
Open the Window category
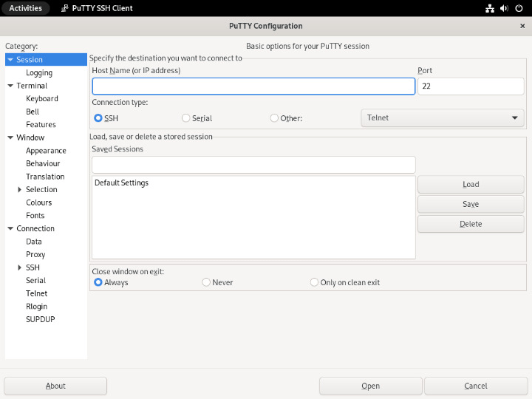click(x=30, y=137)
